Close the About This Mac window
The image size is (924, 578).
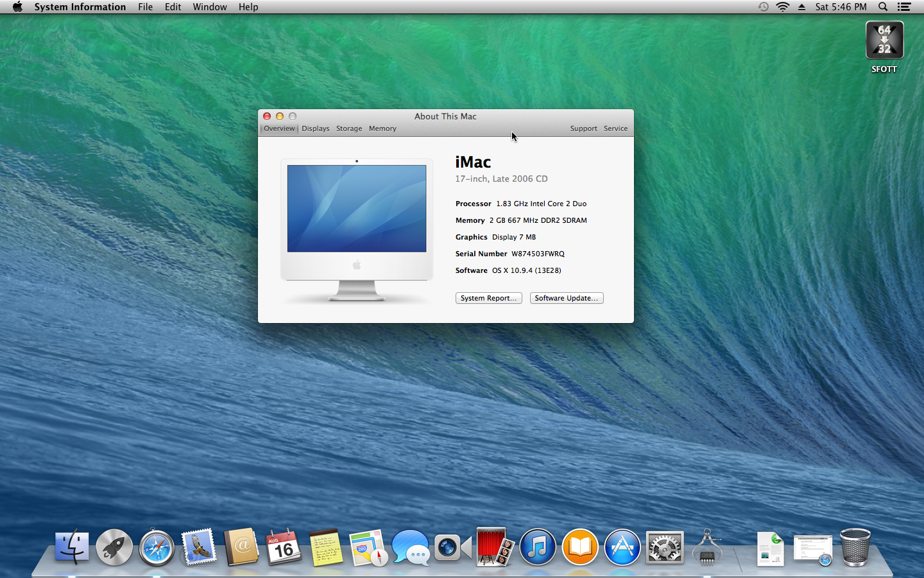(x=267, y=116)
